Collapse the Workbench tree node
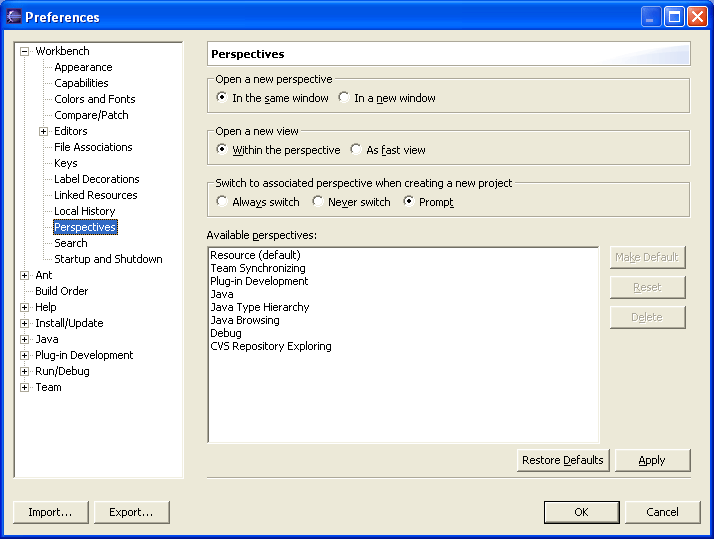 point(25,51)
